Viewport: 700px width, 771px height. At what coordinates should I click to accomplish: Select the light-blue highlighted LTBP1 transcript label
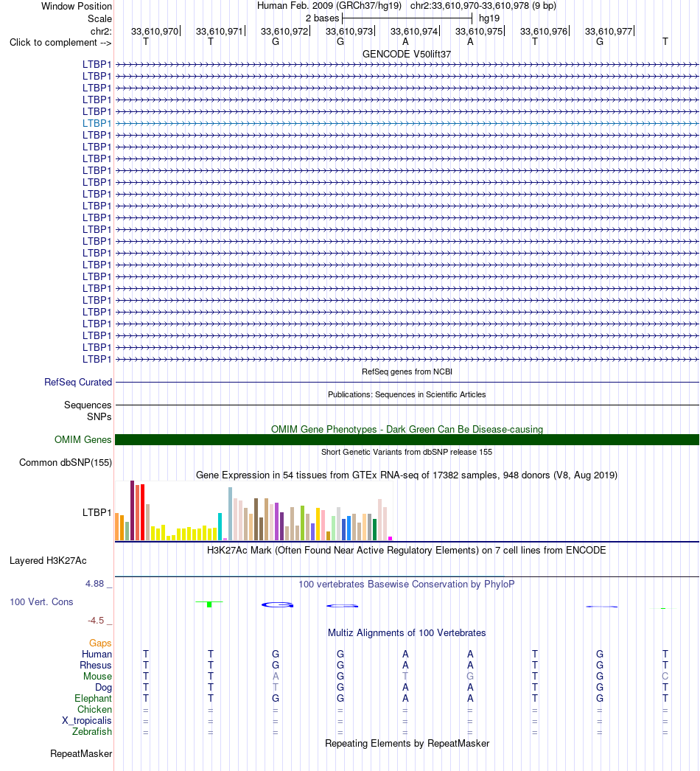pos(97,123)
